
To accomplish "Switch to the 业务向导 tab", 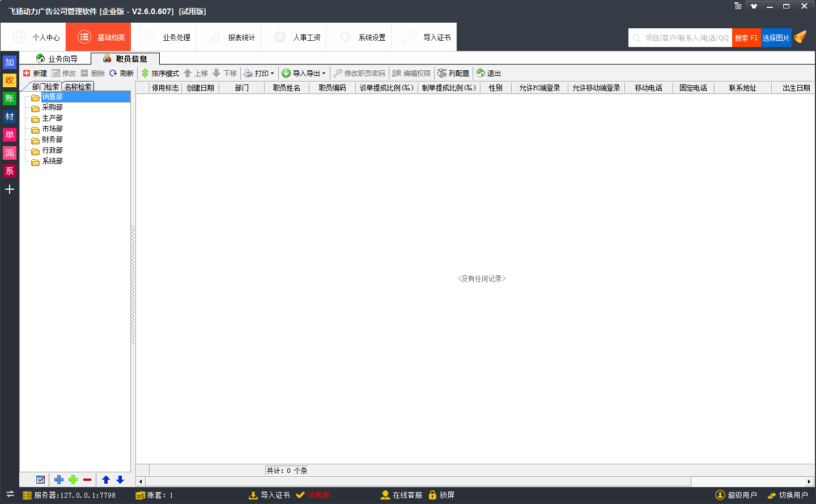I will pos(57,58).
